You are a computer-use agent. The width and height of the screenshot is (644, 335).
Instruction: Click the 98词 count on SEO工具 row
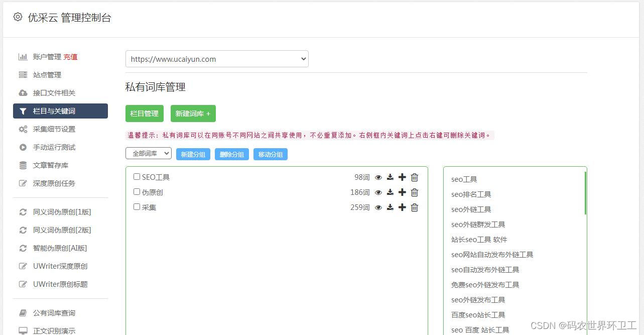(362, 177)
